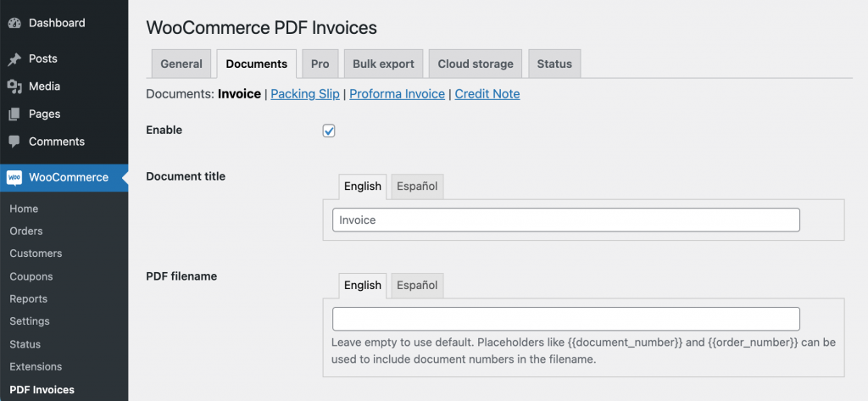The height and width of the screenshot is (401, 868).
Task: Go to WooCommerce Reports submenu
Action: (28, 299)
